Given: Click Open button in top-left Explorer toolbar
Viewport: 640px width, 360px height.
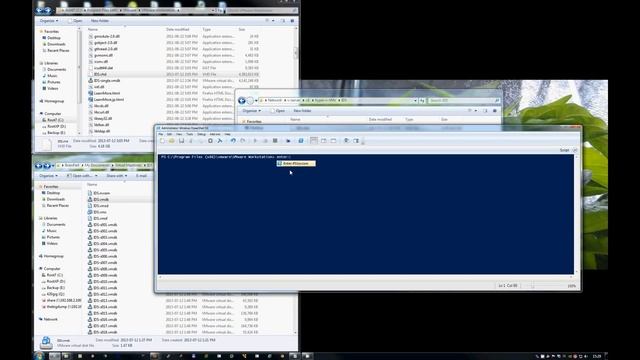Looking at the screenshot, I should (76, 21).
